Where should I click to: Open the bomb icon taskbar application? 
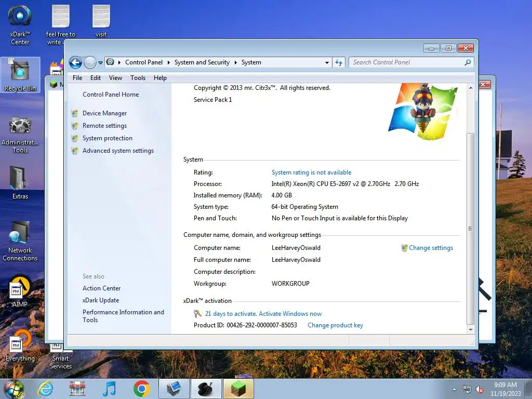206,389
